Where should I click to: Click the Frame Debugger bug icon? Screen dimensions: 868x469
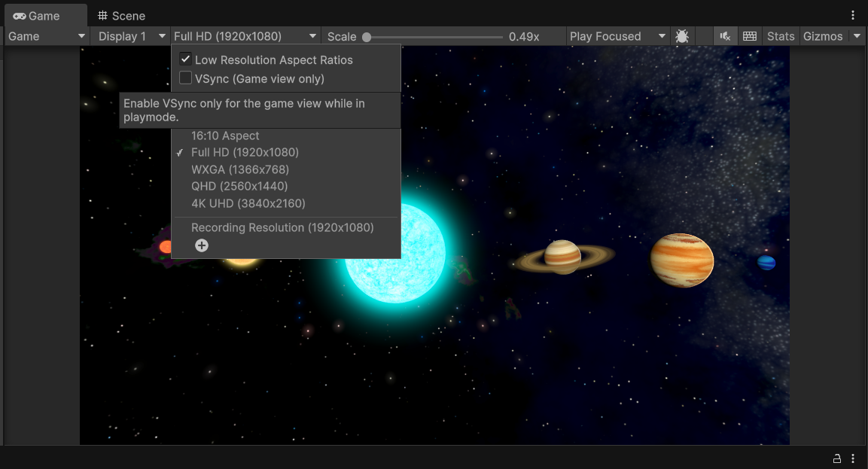click(682, 36)
